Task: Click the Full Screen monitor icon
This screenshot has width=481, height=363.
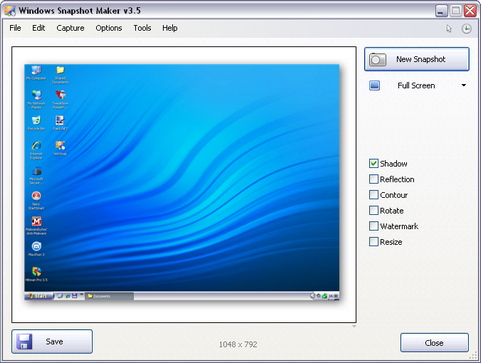Action: pos(375,86)
